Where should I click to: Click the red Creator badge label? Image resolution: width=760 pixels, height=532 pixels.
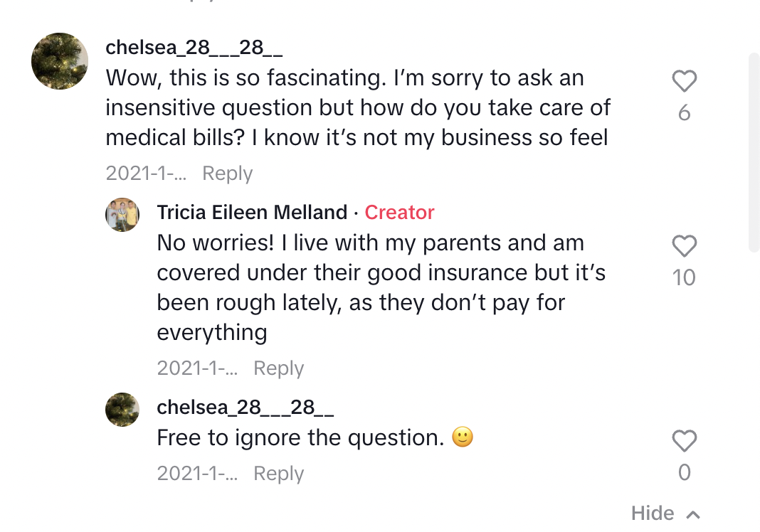[x=399, y=212]
